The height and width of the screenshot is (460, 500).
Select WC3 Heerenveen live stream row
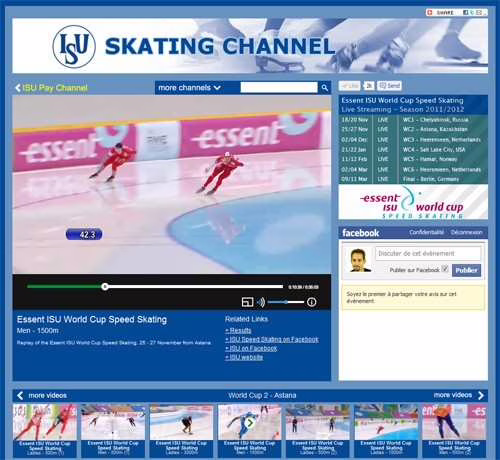(x=413, y=139)
